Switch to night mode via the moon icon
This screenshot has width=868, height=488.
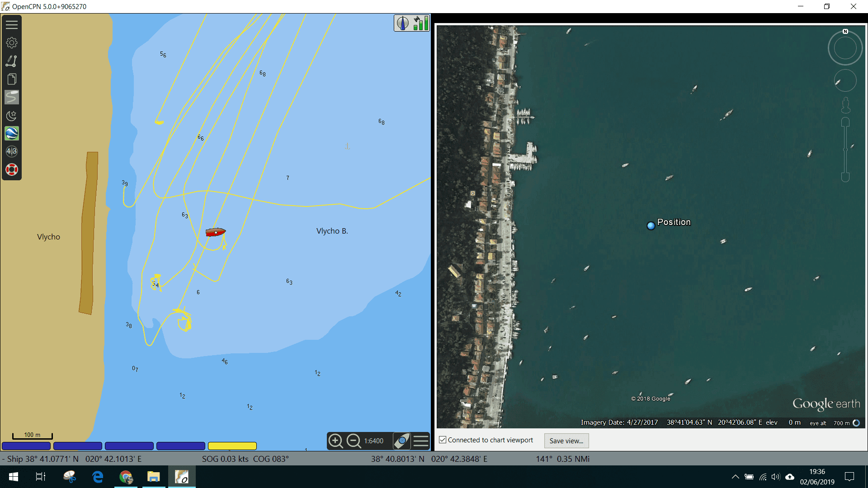[x=12, y=116]
